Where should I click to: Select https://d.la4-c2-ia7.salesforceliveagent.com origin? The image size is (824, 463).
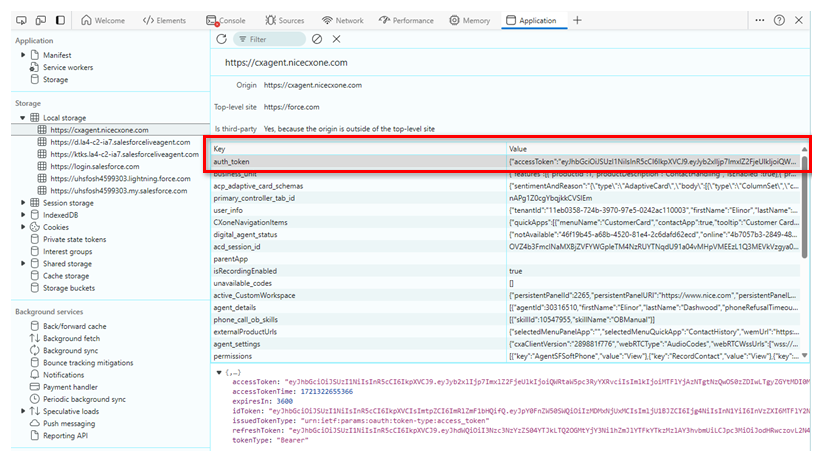(x=120, y=142)
